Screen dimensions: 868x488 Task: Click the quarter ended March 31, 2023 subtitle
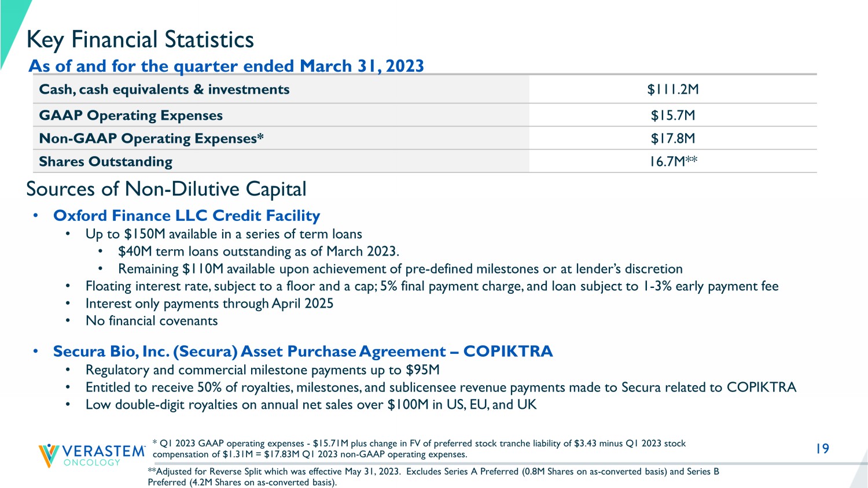[x=226, y=66]
